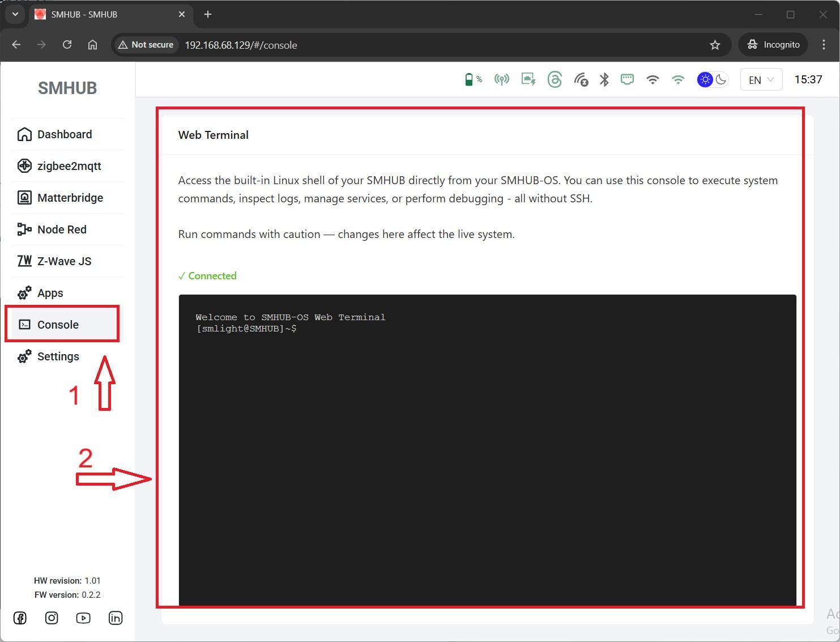Switch to dark mode with moon toggle
840x642 pixels.
pos(721,79)
